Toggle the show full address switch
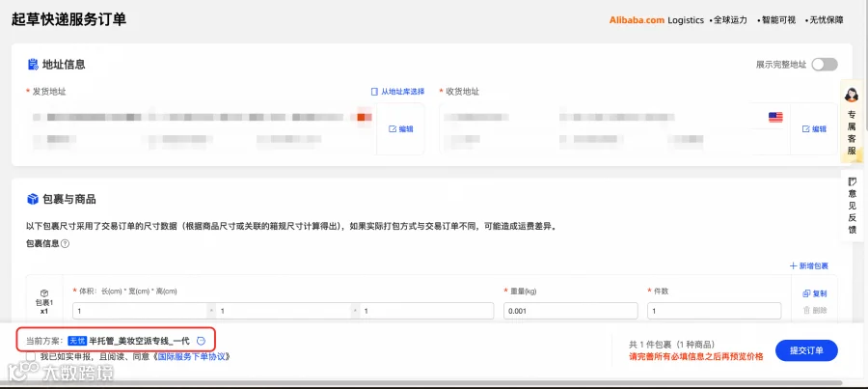868x389 pixels. point(825,65)
